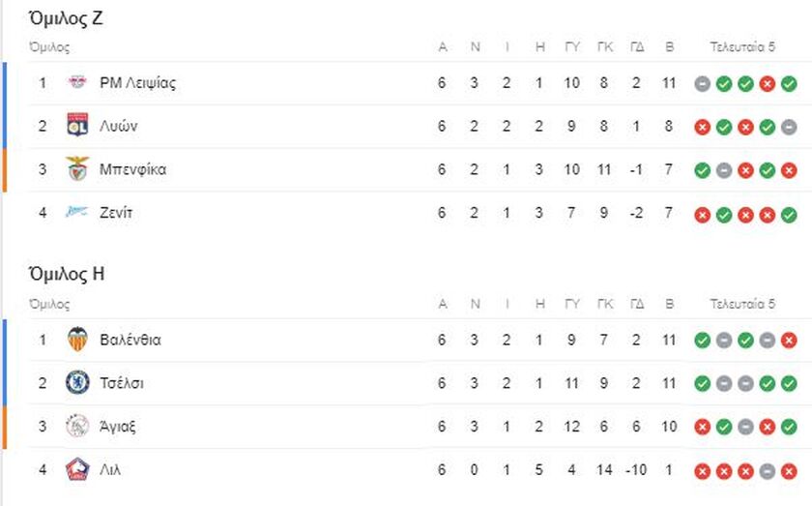The width and height of the screenshot is (812, 506).
Task: Select the Λιλ team row name
Action: pyautogui.click(x=109, y=470)
